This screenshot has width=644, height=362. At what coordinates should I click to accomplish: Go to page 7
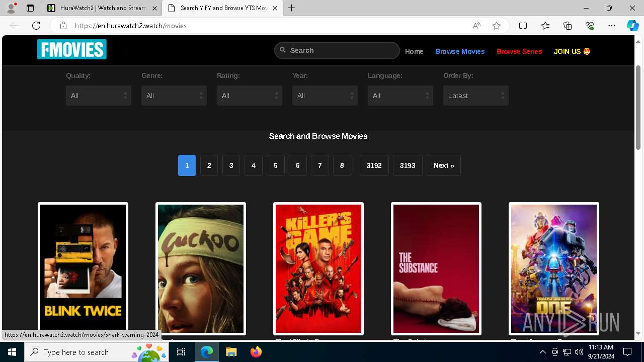[320, 165]
